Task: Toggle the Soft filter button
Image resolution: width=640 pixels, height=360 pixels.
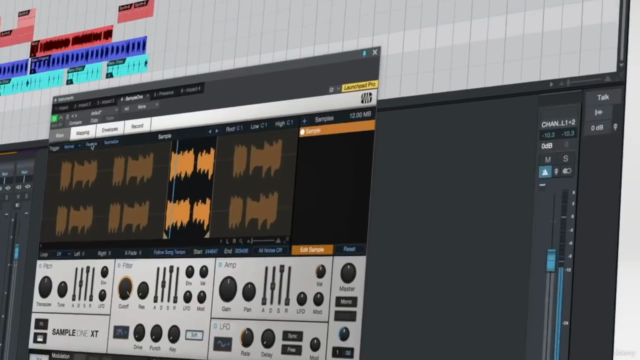Action: (194, 335)
